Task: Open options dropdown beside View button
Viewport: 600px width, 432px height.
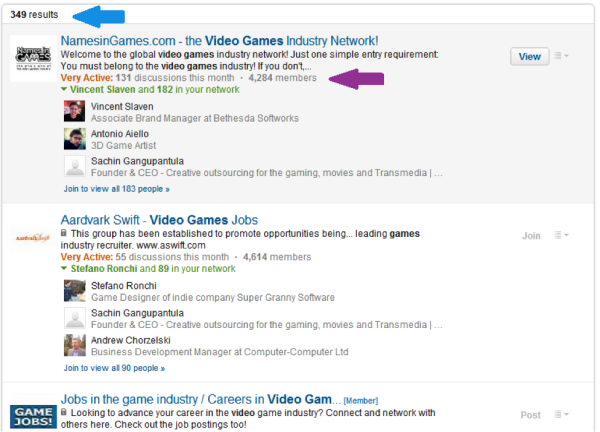Action: tap(561, 56)
